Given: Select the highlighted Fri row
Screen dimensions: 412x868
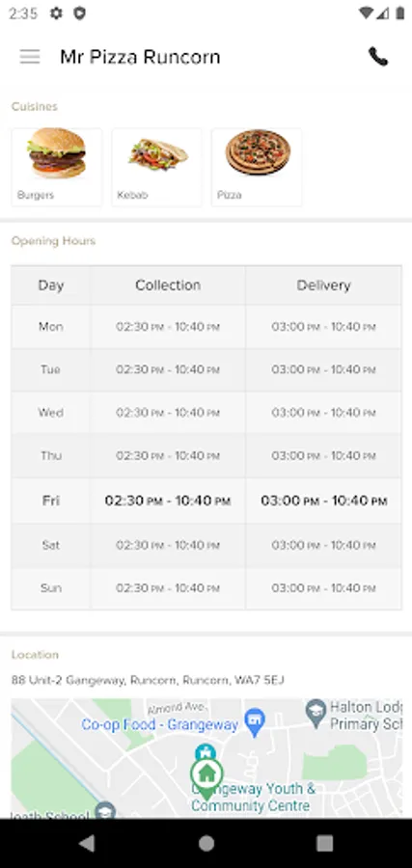Looking at the screenshot, I should 206,501.
